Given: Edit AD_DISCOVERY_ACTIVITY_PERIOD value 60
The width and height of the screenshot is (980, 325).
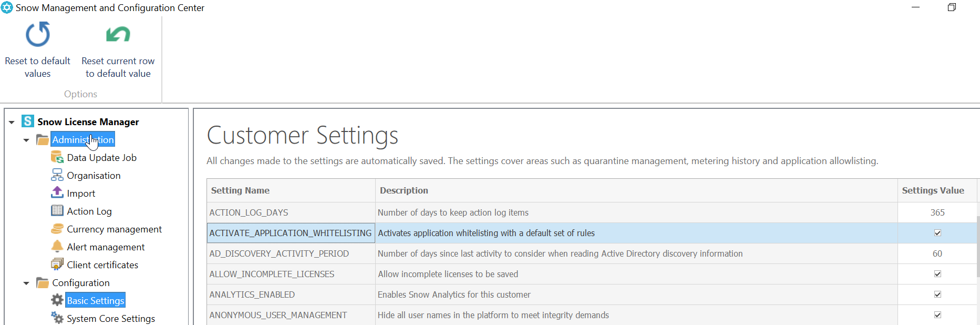Looking at the screenshot, I should point(937,253).
